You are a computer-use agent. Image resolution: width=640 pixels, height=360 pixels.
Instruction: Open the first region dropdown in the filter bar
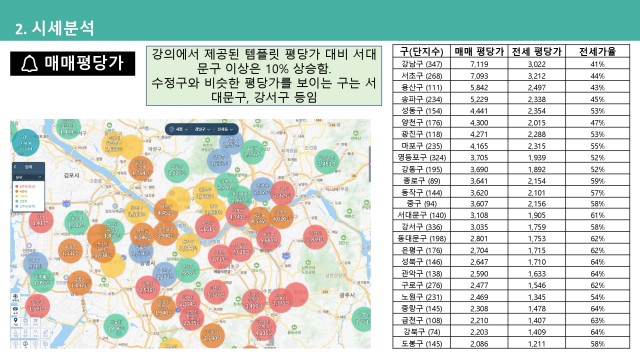[x=182, y=129]
